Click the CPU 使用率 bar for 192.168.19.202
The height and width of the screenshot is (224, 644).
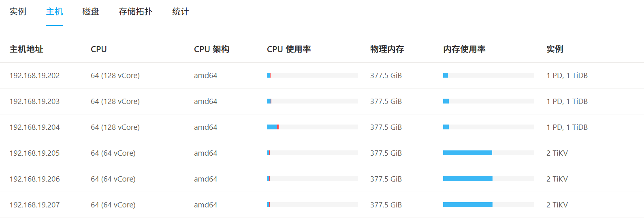(x=312, y=75)
